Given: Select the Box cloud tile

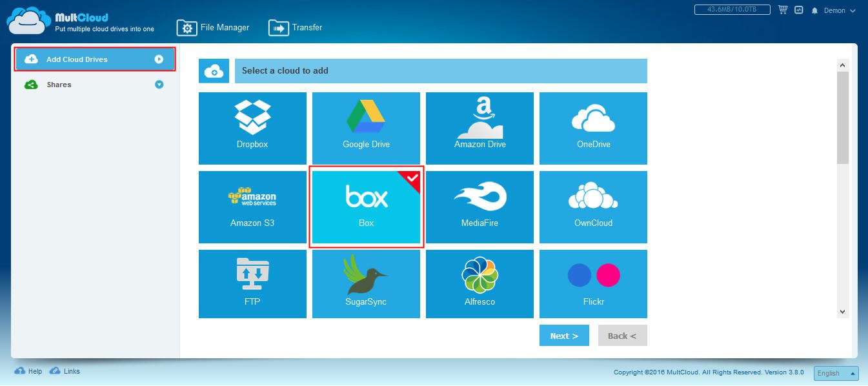Looking at the screenshot, I should [366, 207].
